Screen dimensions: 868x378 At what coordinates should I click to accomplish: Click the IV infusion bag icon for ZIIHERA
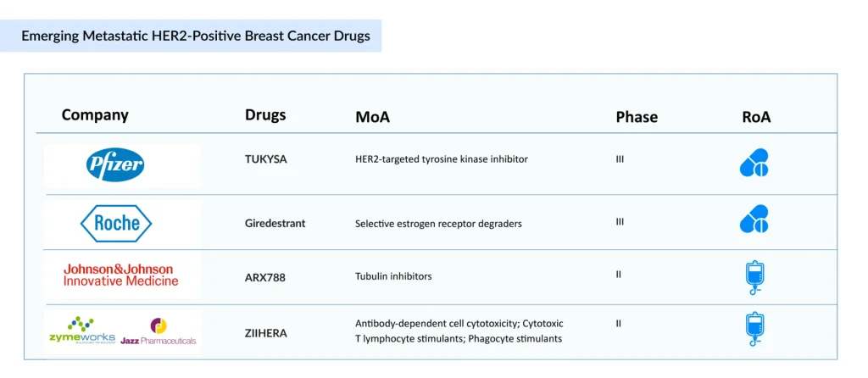tap(754, 329)
